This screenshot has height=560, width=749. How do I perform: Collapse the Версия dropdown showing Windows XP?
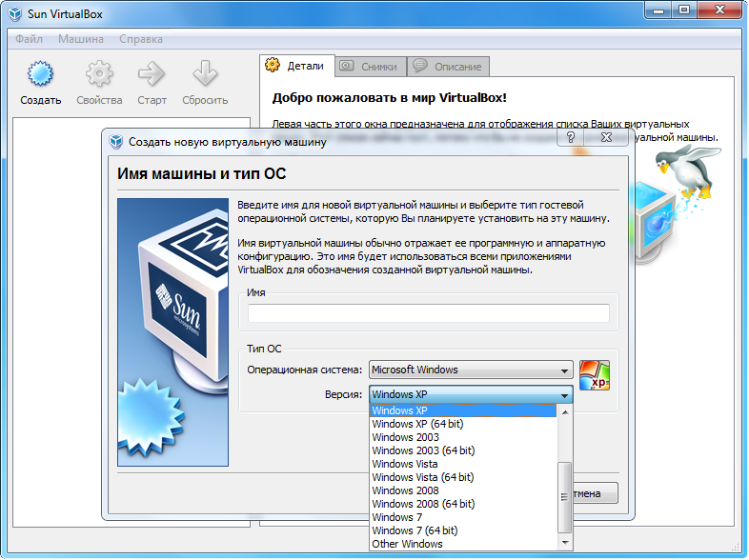point(471,395)
